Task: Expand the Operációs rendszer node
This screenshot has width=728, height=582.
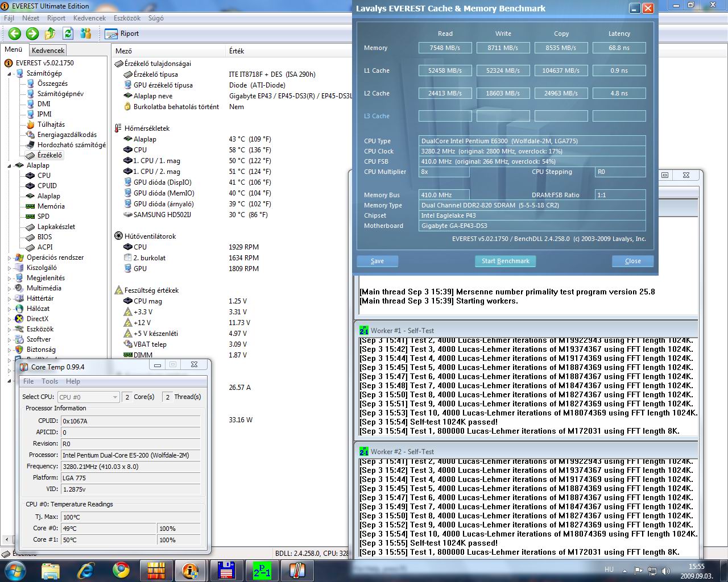Action: (9, 258)
